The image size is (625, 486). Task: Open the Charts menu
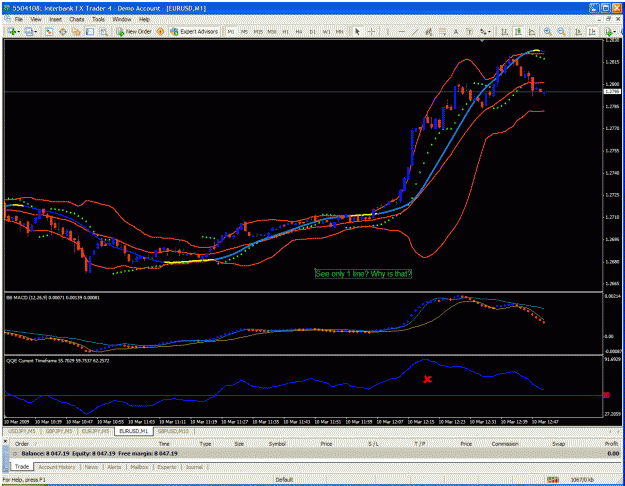click(x=77, y=19)
